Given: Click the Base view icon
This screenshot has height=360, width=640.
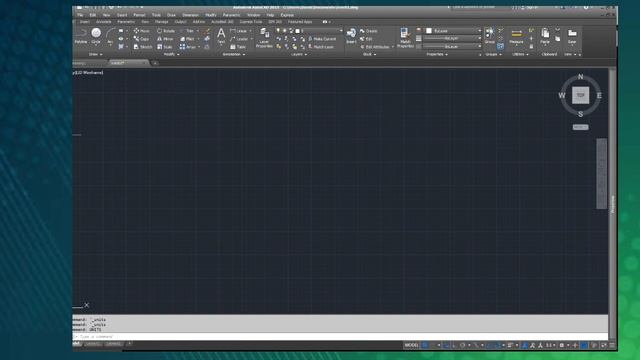Looking at the screenshot, I should click(x=572, y=36).
